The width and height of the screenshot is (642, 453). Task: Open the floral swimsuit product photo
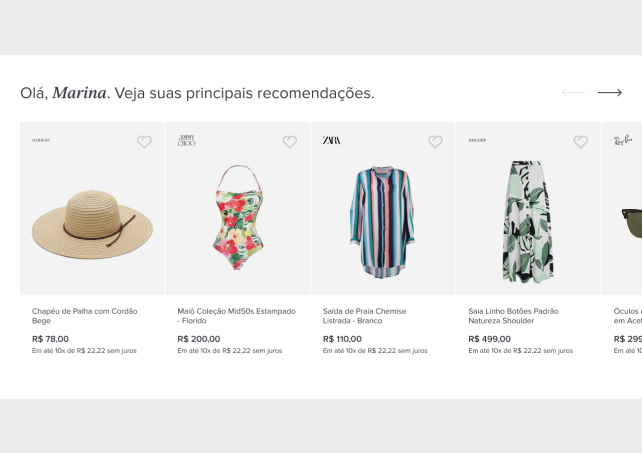238,217
